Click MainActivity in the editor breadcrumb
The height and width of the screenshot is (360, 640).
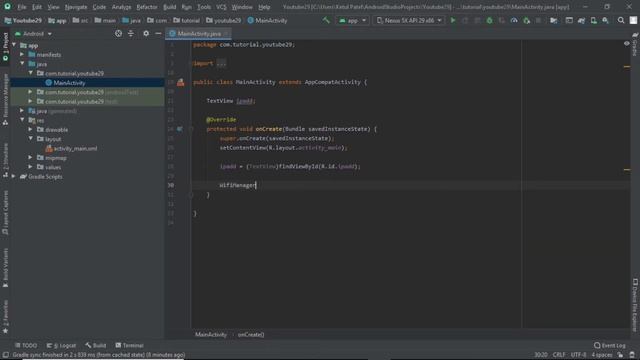[211, 334]
